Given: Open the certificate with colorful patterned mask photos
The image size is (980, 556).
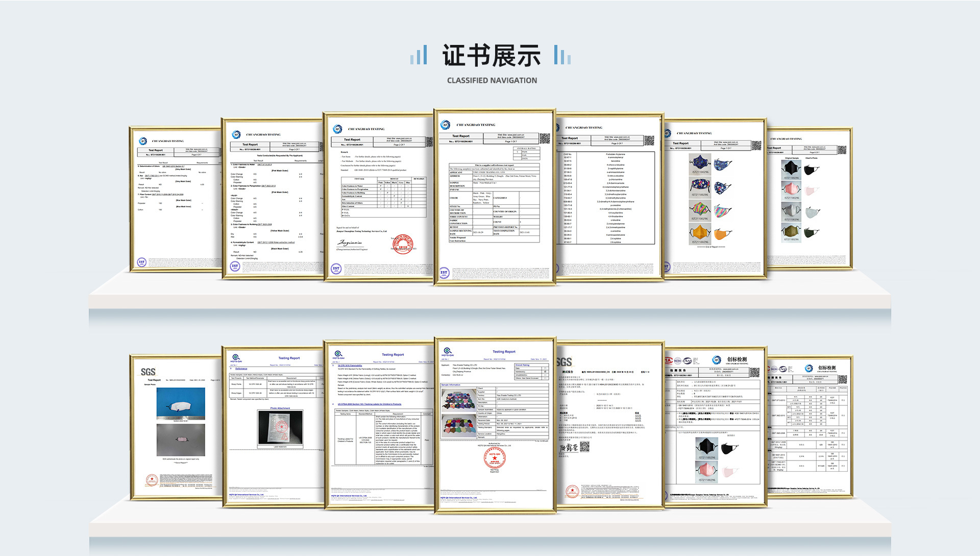Looking at the screenshot, I should coord(715,199).
